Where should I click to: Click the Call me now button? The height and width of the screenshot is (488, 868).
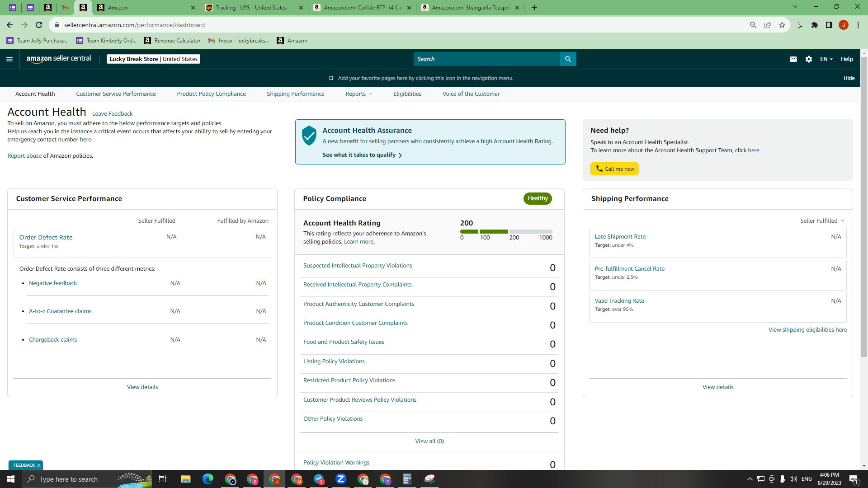pyautogui.click(x=614, y=169)
